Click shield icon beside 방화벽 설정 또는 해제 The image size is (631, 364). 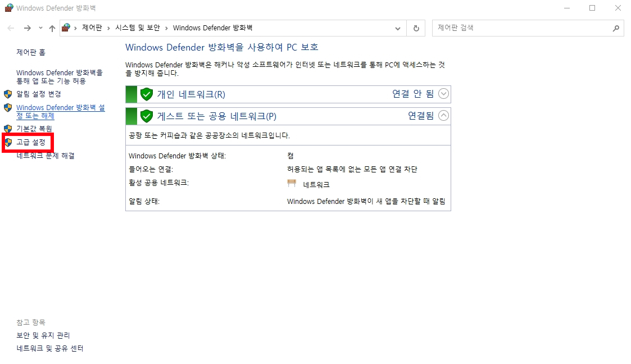pos(8,108)
